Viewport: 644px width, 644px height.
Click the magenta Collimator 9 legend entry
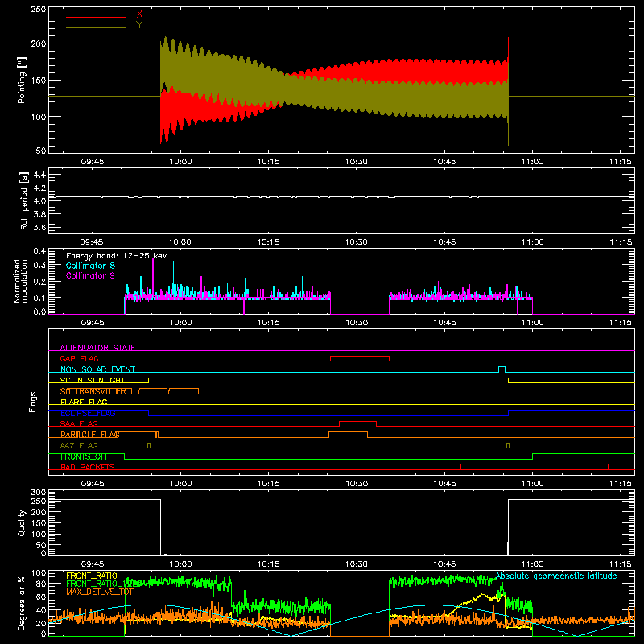(x=90, y=275)
